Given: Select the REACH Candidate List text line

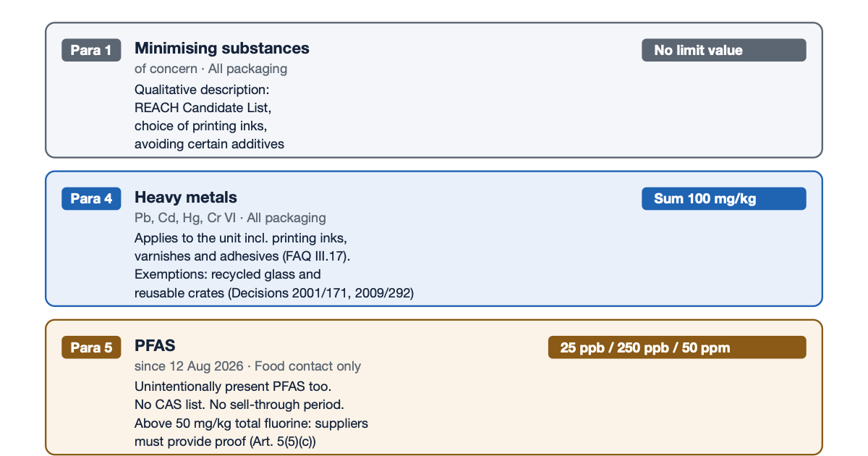Looking at the screenshot, I should pyautogui.click(x=203, y=108).
